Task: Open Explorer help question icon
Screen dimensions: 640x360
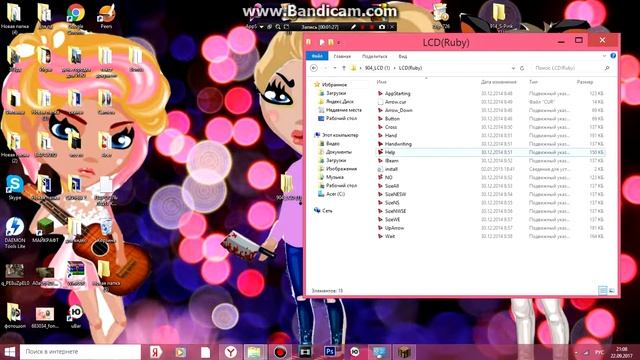Action: pyautogui.click(x=613, y=56)
